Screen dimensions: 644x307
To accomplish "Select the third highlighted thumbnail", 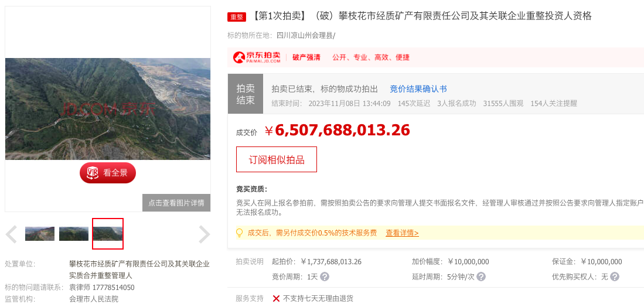I will point(108,234).
